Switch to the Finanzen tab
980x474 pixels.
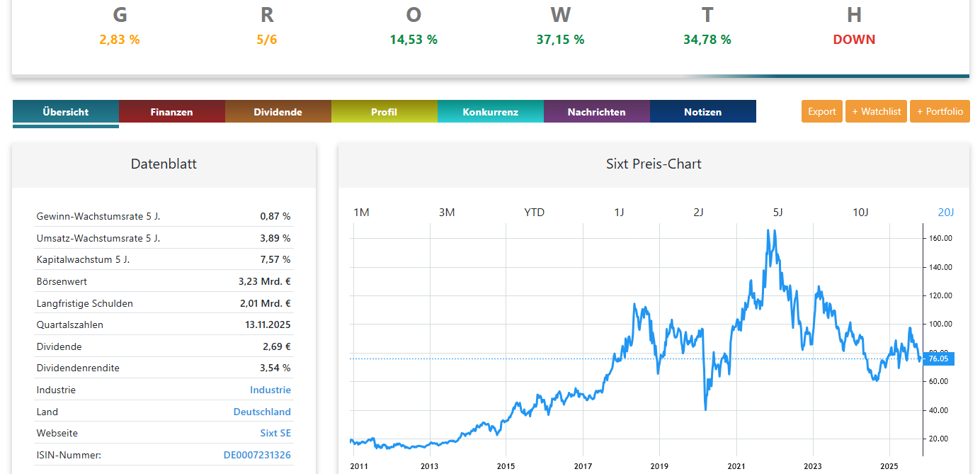click(x=172, y=111)
